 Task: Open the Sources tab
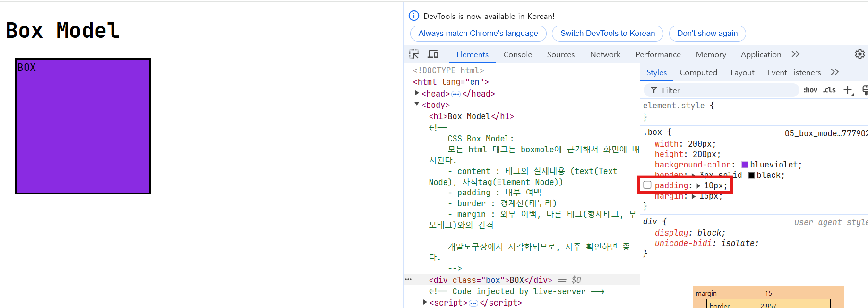(561, 54)
